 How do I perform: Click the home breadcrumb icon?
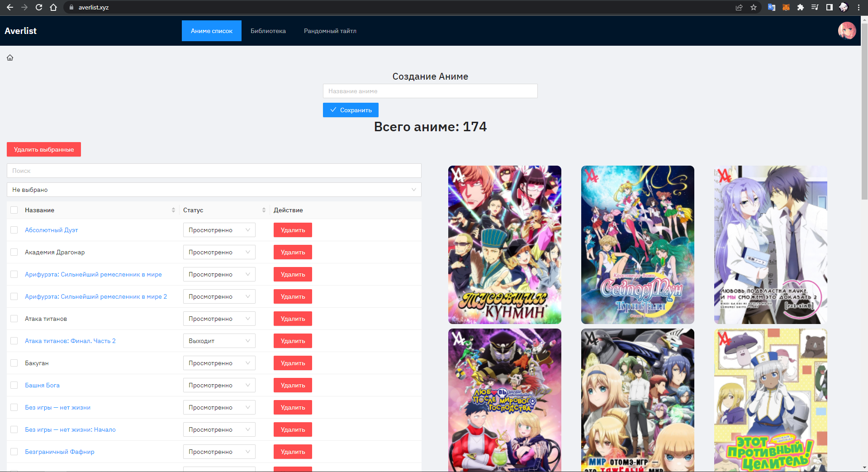(10, 57)
